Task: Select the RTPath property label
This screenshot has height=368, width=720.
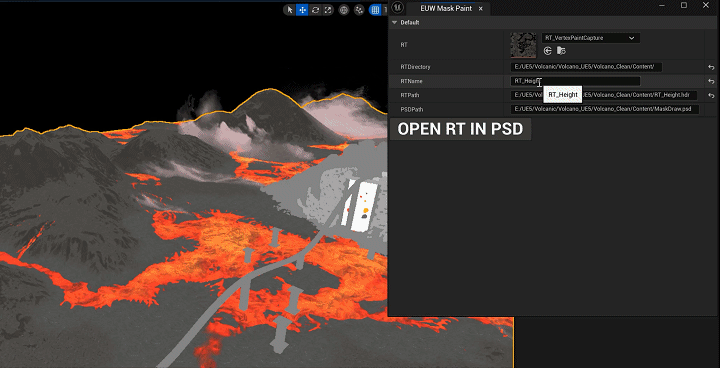Action: pyautogui.click(x=410, y=96)
